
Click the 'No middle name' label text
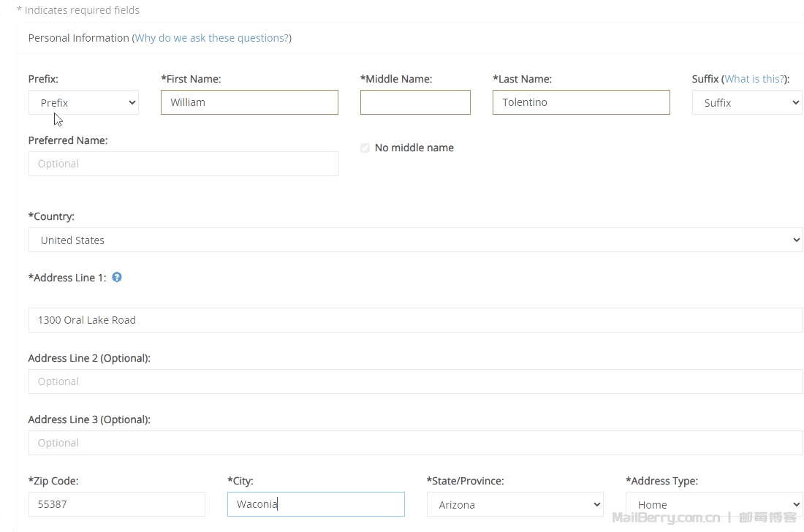(x=414, y=148)
